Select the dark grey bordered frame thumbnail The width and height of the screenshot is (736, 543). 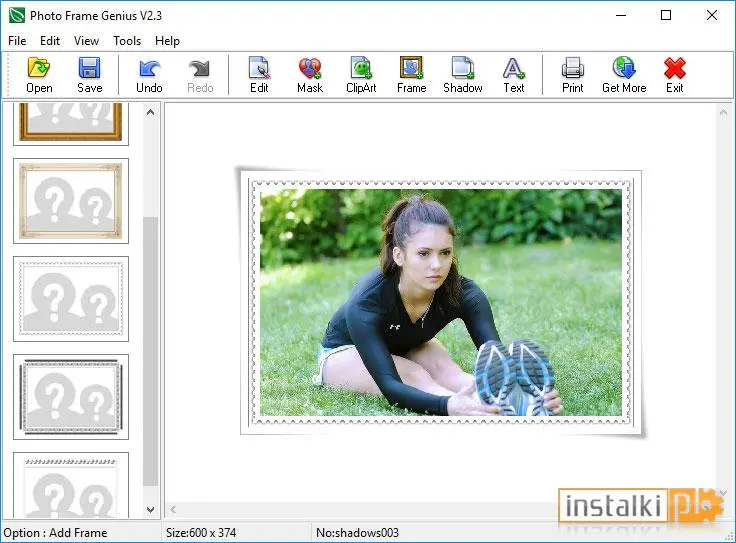pos(71,397)
